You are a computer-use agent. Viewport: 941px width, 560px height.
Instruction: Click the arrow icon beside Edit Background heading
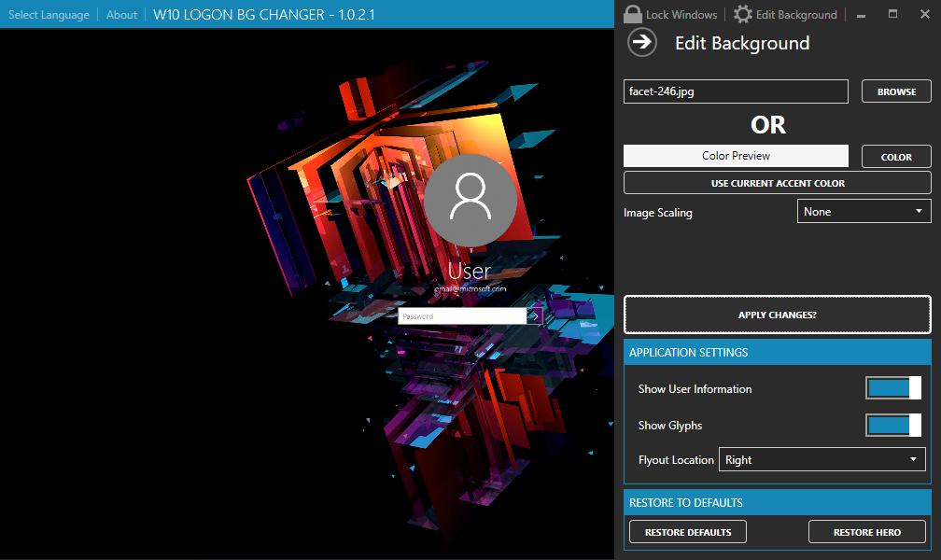coord(641,43)
